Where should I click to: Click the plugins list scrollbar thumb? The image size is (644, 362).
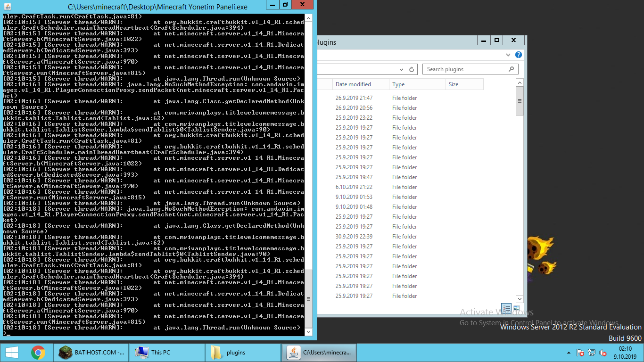click(x=520, y=101)
